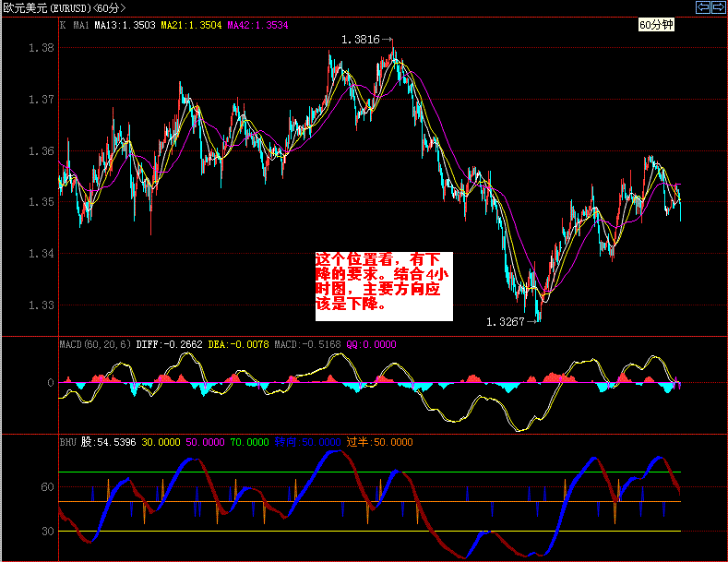Click the MACD zero axis label
Image resolution: width=728 pixels, height=562 pixels.
51,382
